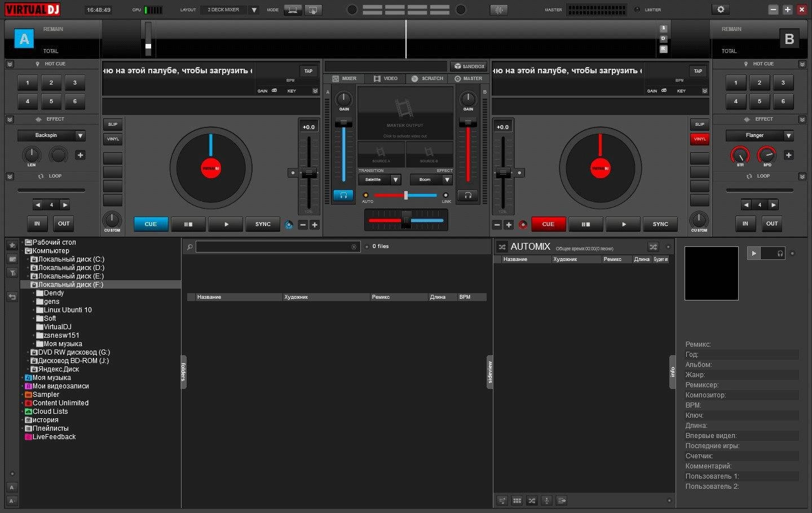Click the deck A letter badge
The height and width of the screenshot is (513, 812).
point(24,39)
